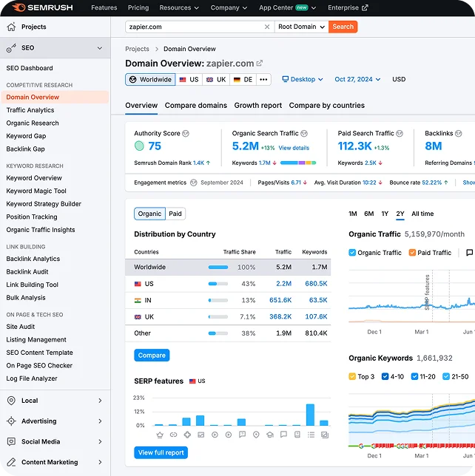Click the View full report button

161,452
